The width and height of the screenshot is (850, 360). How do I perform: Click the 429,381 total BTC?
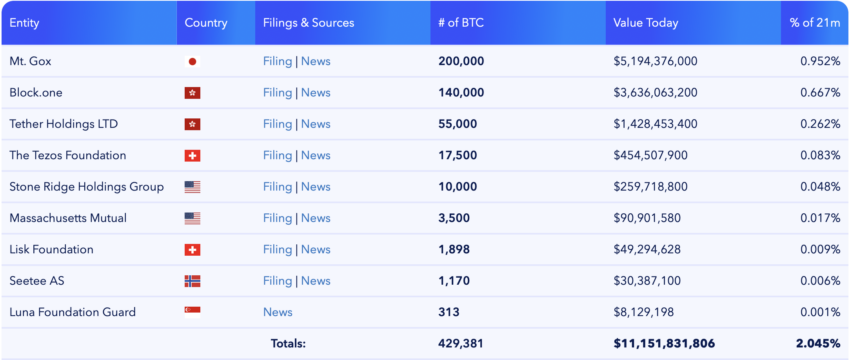(461, 343)
